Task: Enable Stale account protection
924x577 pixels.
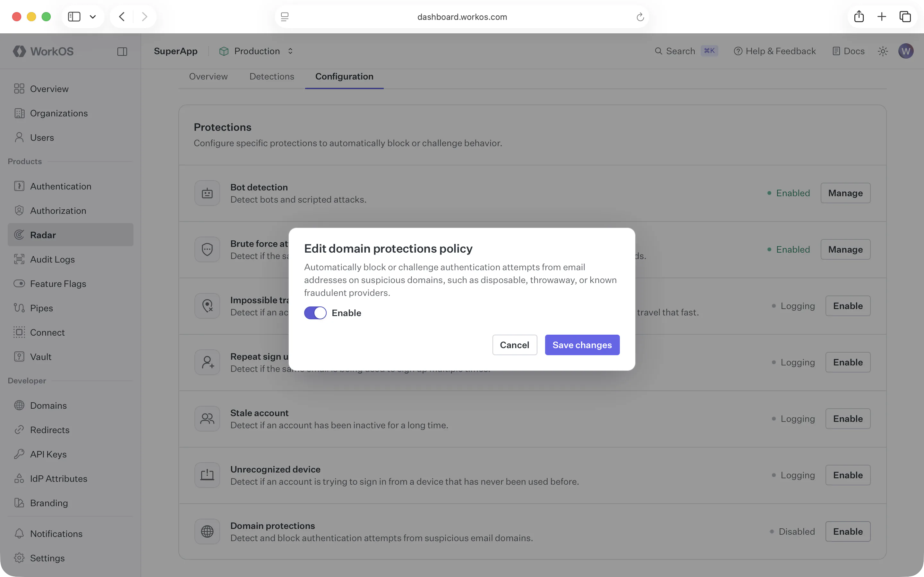Action: tap(847, 419)
